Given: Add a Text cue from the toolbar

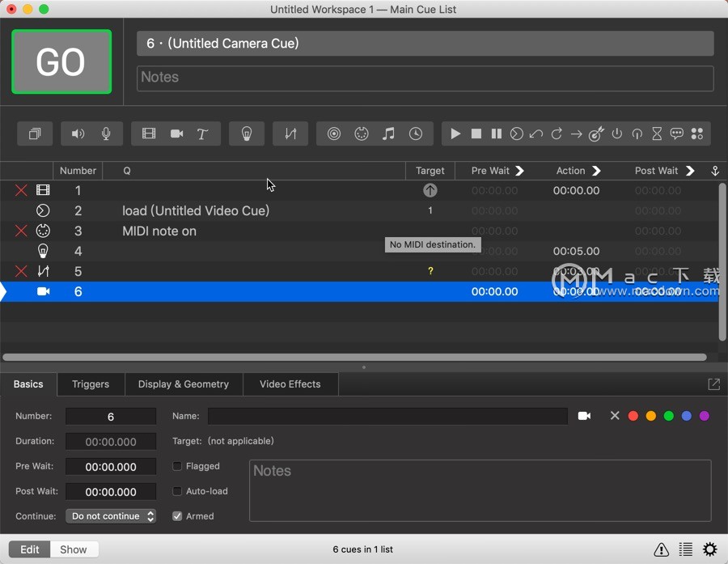Looking at the screenshot, I should click(203, 134).
